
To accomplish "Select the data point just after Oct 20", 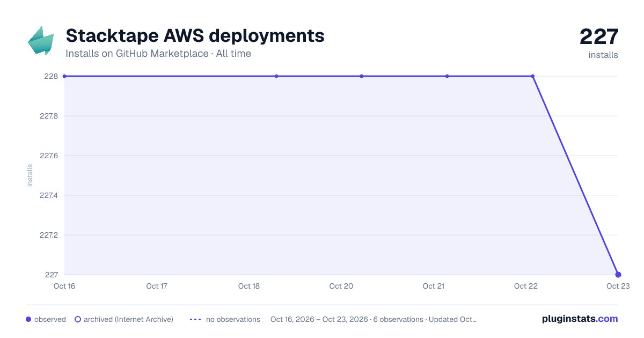I will pos(362,76).
